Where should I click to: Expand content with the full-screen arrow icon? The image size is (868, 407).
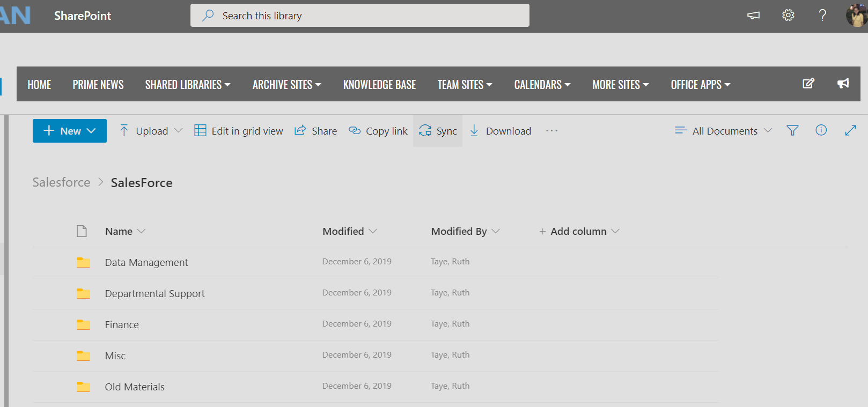point(850,130)
